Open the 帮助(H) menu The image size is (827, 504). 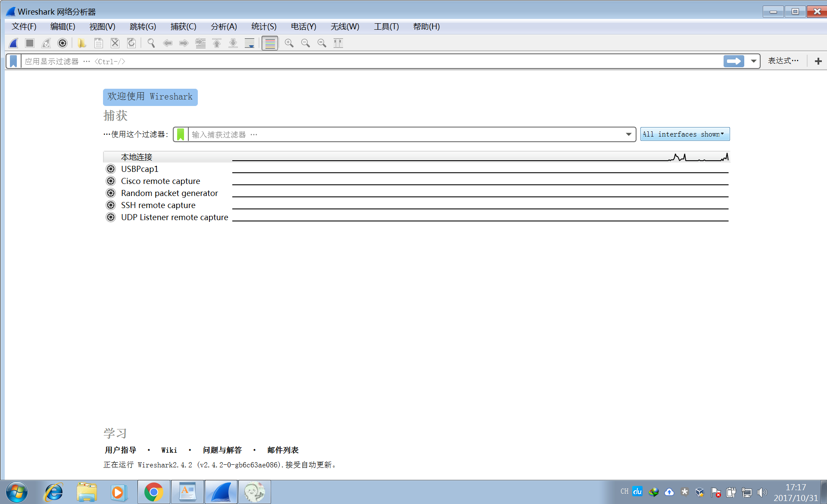pyautogui.click(x=427, y=27)
